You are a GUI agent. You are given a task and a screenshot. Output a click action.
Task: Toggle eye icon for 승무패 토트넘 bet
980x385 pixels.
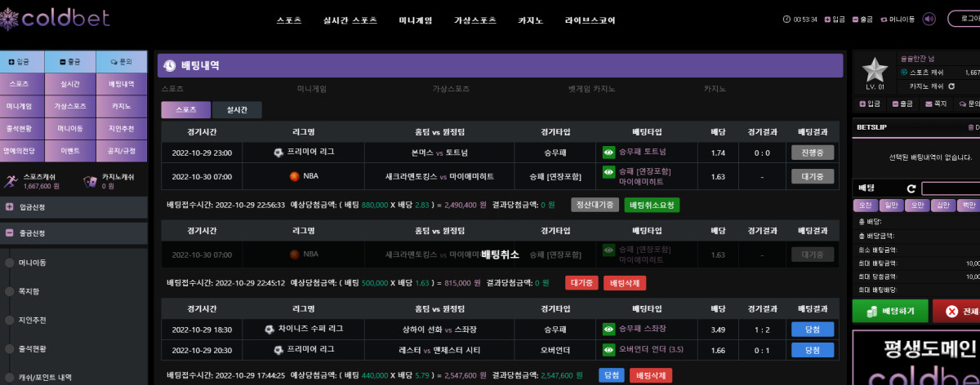(608, 153)
